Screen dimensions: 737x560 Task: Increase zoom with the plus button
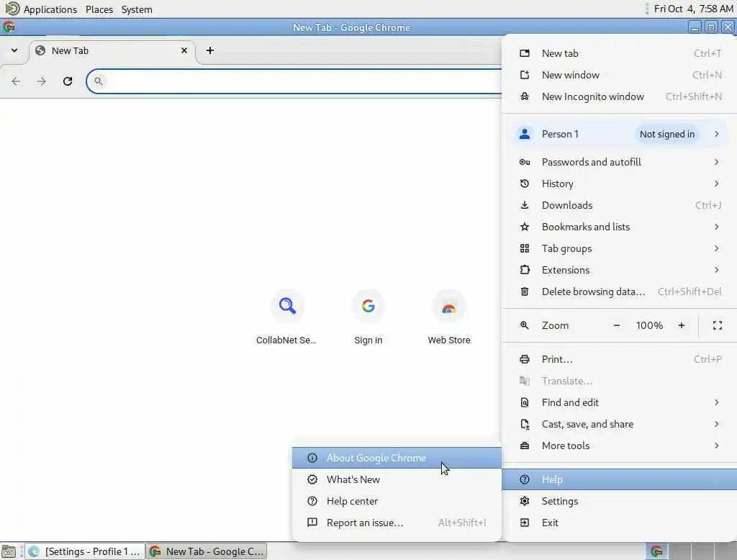[682, 325]
